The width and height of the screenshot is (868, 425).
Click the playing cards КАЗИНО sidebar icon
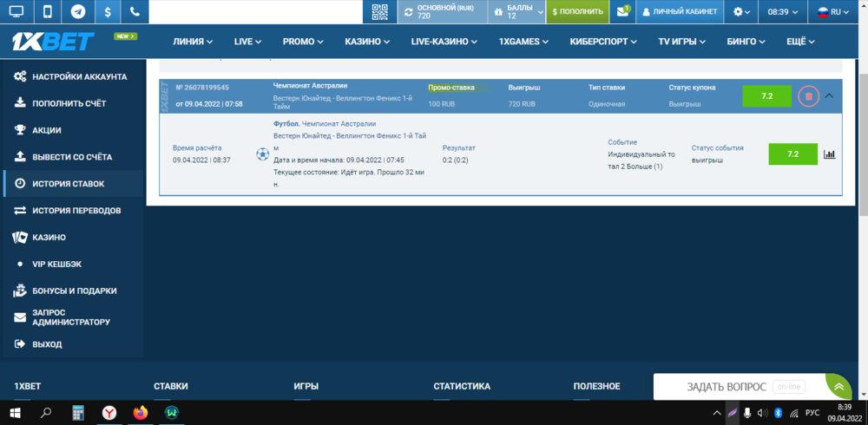click(x=20, y=238)
